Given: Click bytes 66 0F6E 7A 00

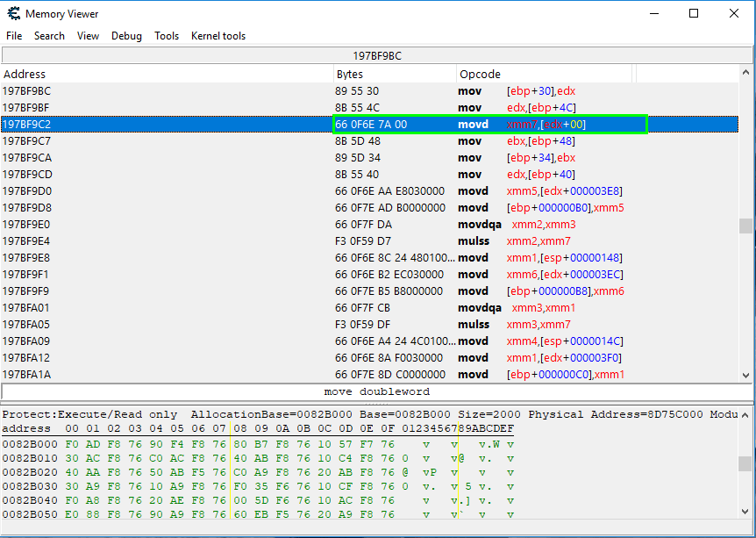Looking at the screenshot, I should click(x=371, y=124).
